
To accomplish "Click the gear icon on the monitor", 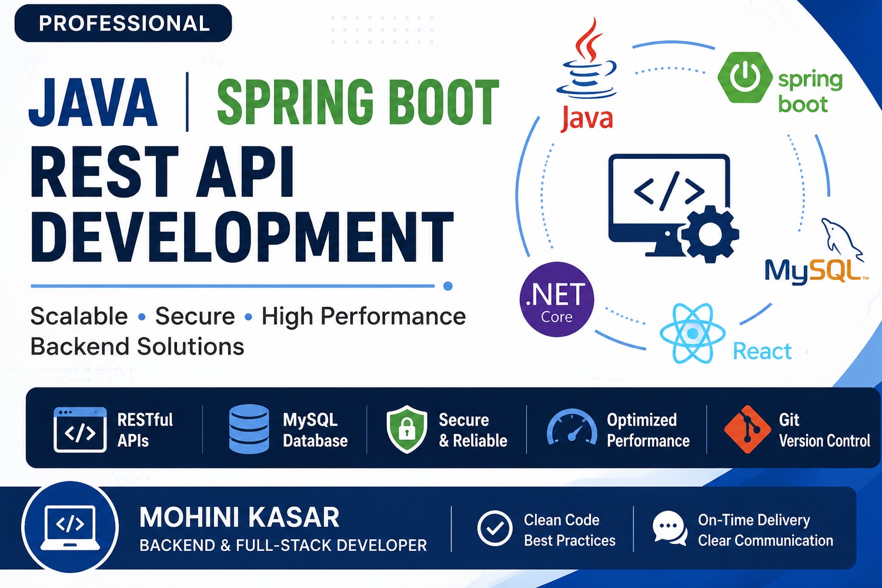I will point(709,233).
